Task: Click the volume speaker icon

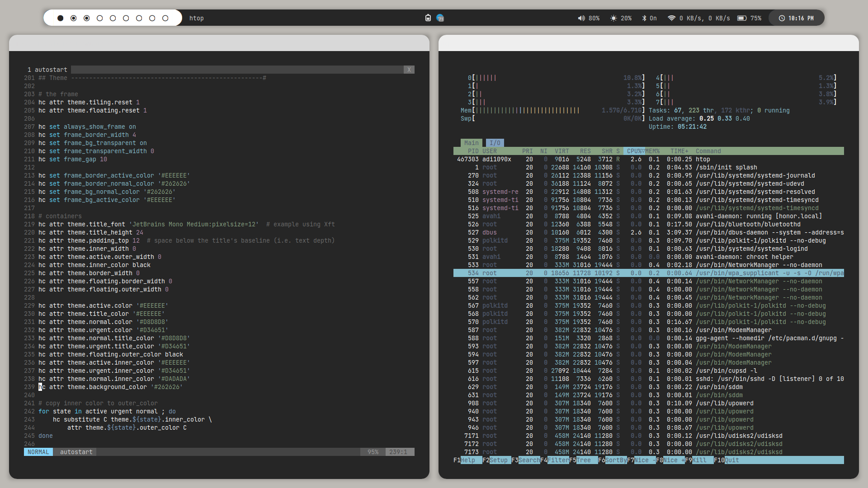Action: coord(581,18)
